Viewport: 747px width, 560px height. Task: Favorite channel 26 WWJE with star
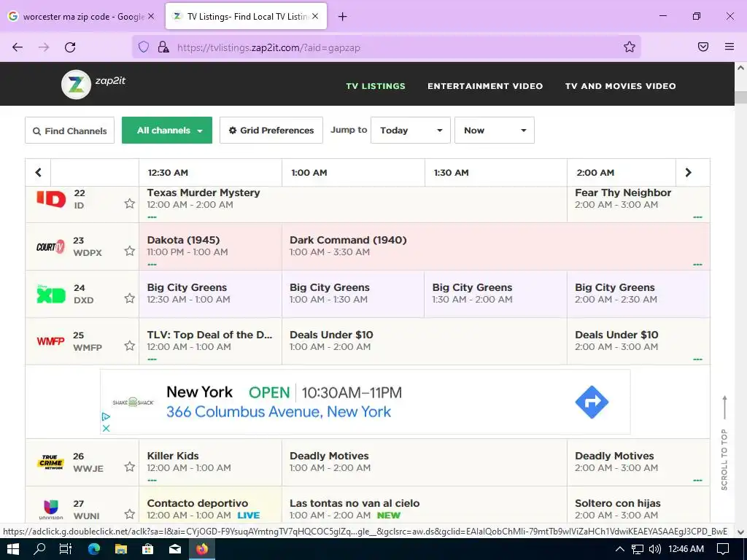pos(130,467)
